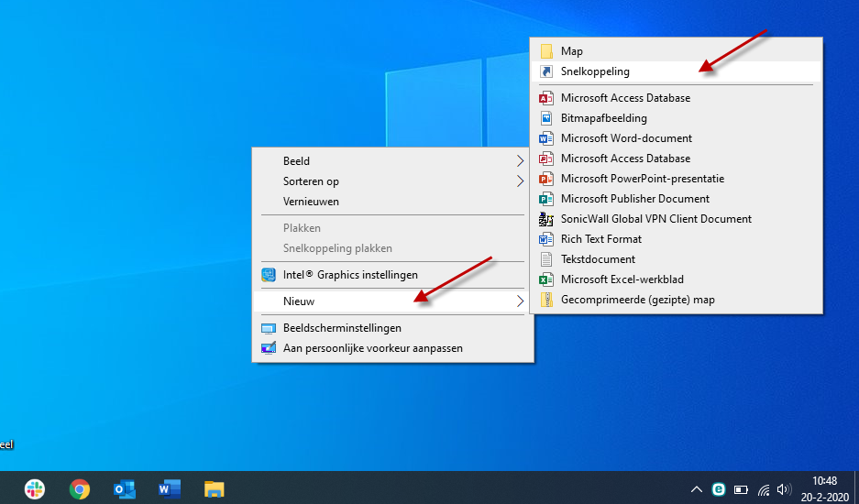Click the Intel Graphics instellingen icon

(x=269, y=275)
